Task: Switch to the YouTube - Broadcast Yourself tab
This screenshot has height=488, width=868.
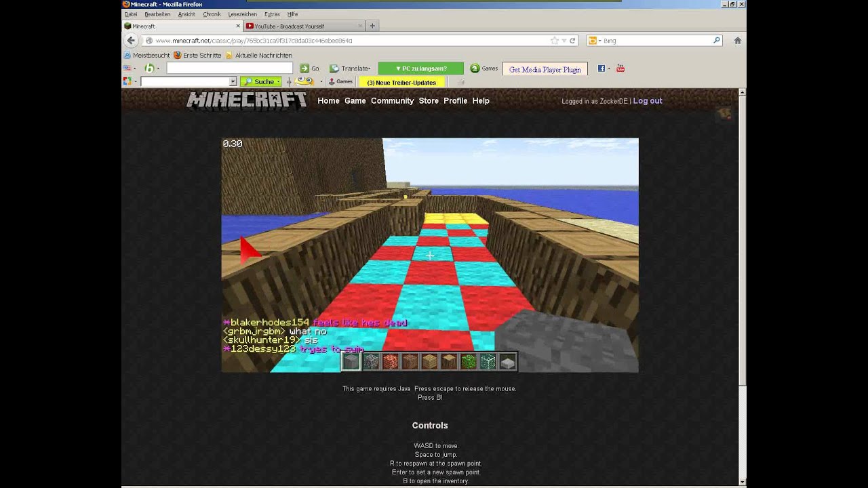Action: pyautogui.click(x=304, y=26)
